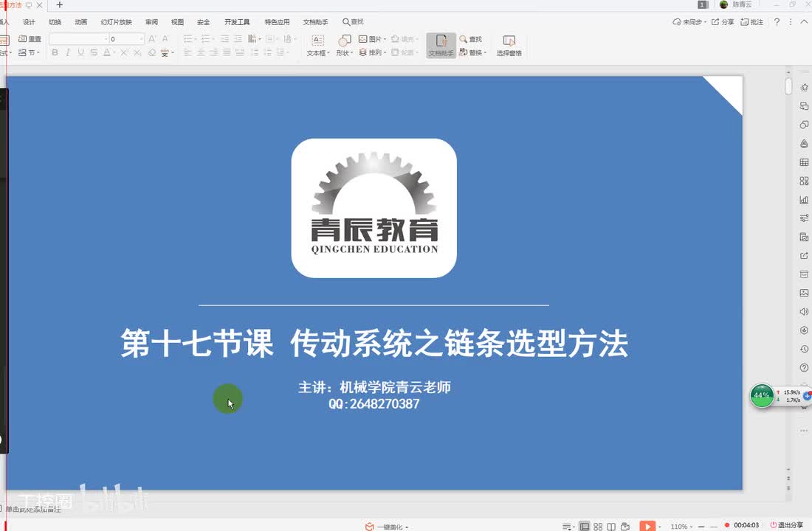
Task: Click the notes area 单击此处添加备注
Action: pyautogui.click(x=33, y=510)
